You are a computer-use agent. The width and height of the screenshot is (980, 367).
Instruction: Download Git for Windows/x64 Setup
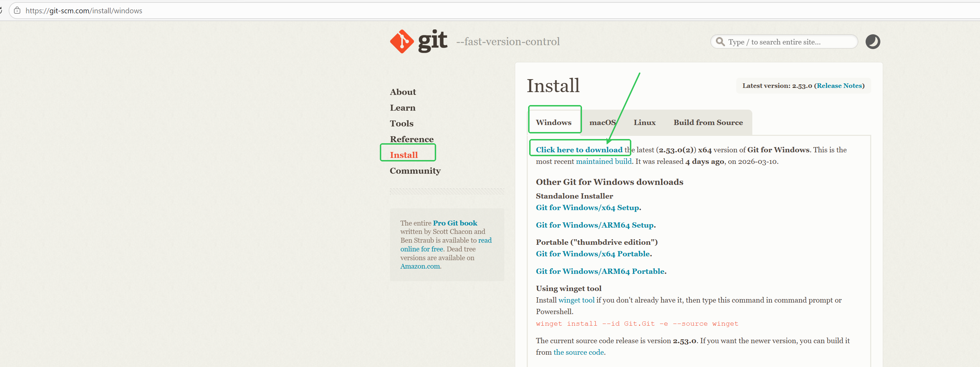pos(587,208)
